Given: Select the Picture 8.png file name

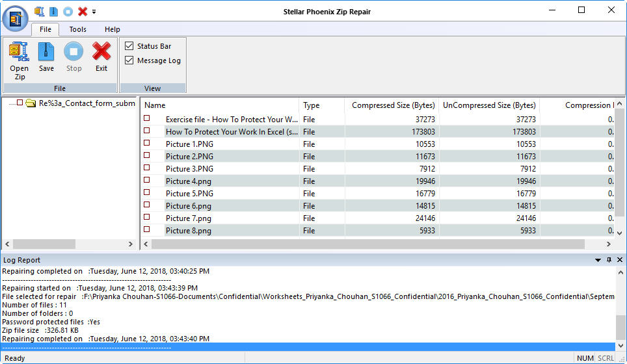Looking at the screenshot, I should click(189, 231).
